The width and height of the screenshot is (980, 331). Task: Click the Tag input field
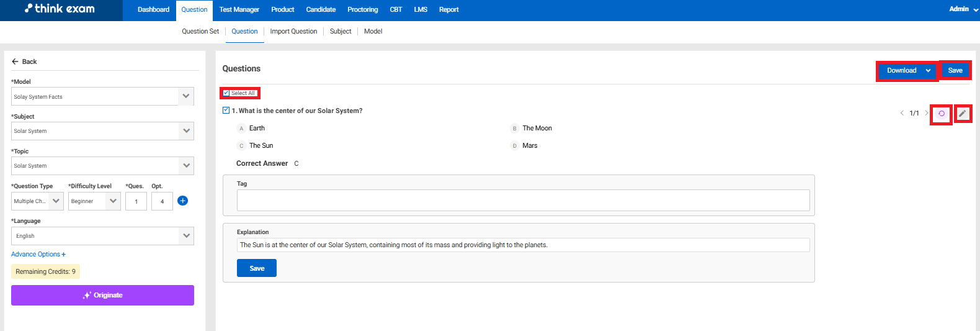pyautogui.click(x=523, y=200)
